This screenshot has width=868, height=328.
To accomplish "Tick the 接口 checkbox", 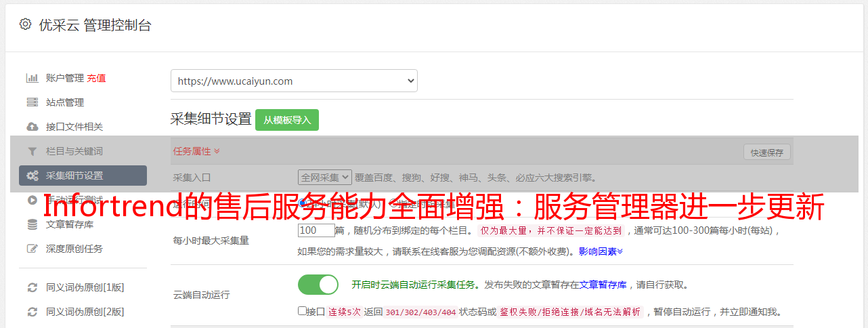I will click(302, 311).
